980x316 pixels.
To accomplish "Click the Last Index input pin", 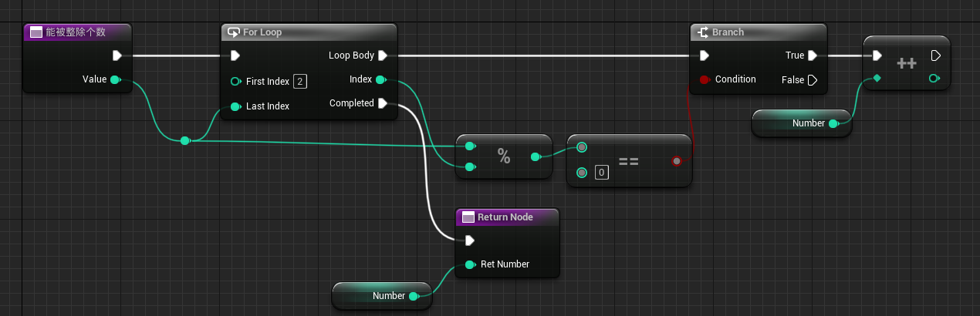I will click(235, 106).
